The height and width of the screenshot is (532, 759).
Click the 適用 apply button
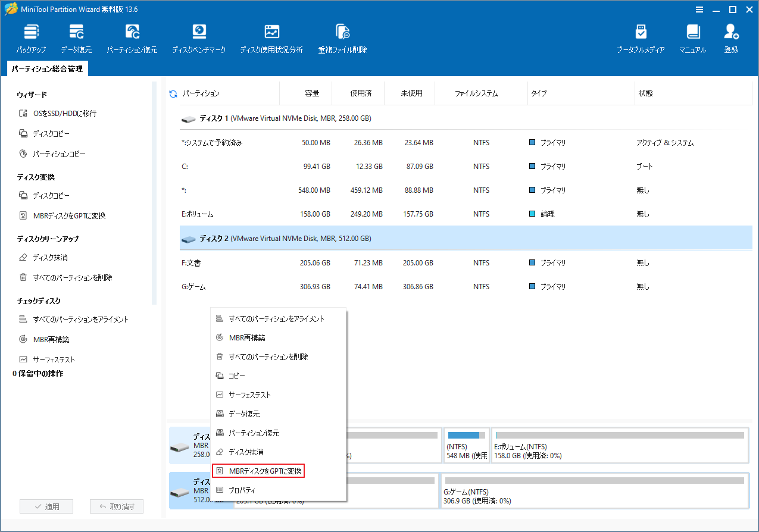46,506
